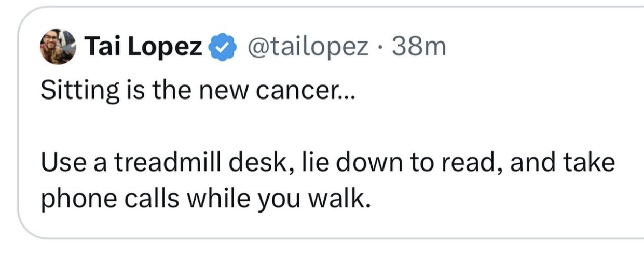Click the 38m timestamp

point(419,47)
